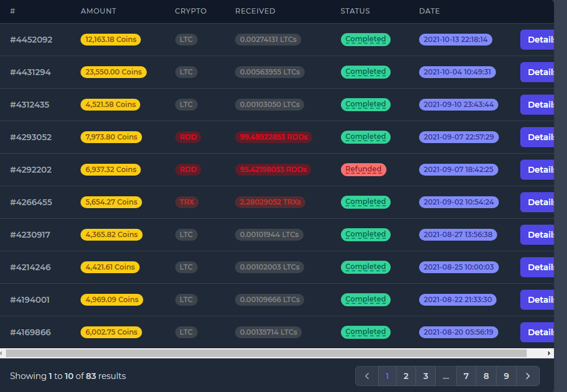Open Details for refunded withdrawal #4292202

[x=537, y=170]
